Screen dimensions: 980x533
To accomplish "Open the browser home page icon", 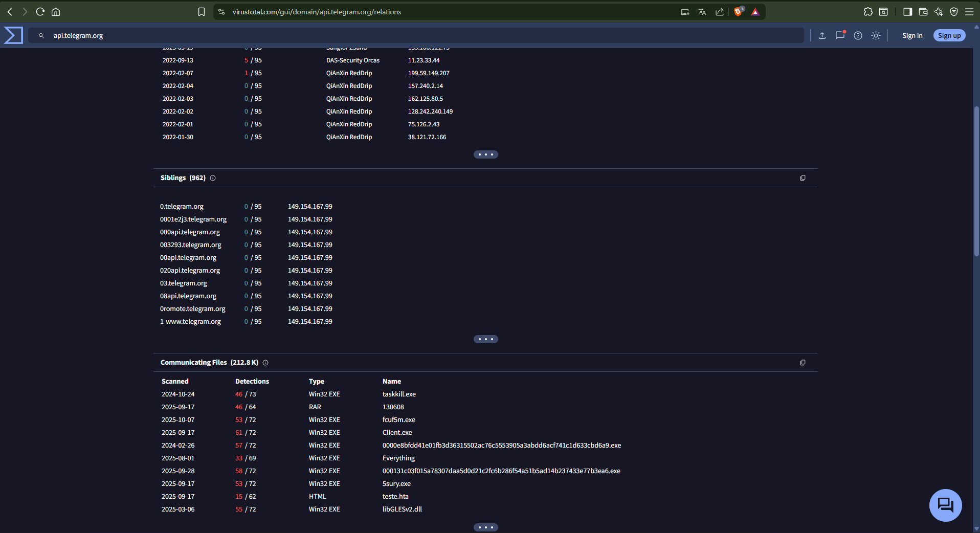I will pos(56,12).
